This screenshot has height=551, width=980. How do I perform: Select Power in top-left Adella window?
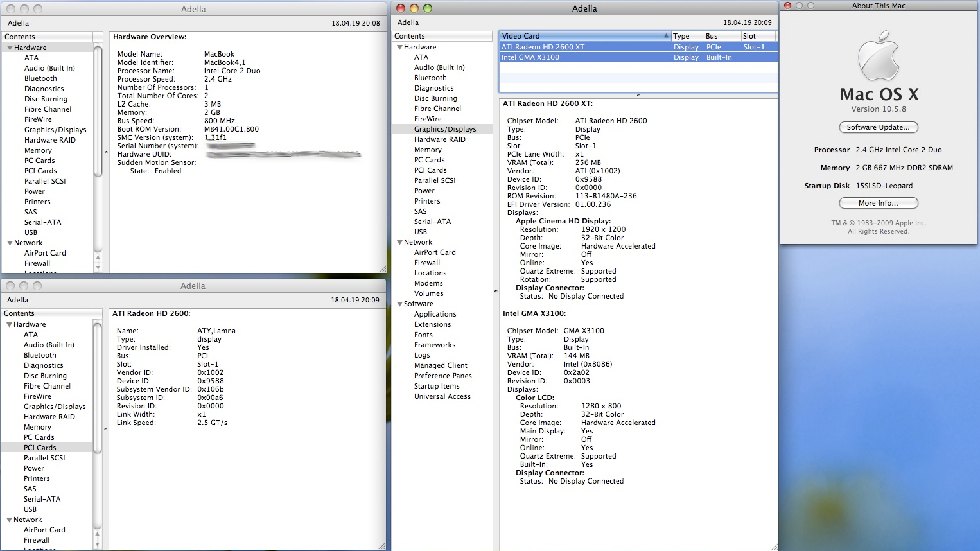coord(35,191)
